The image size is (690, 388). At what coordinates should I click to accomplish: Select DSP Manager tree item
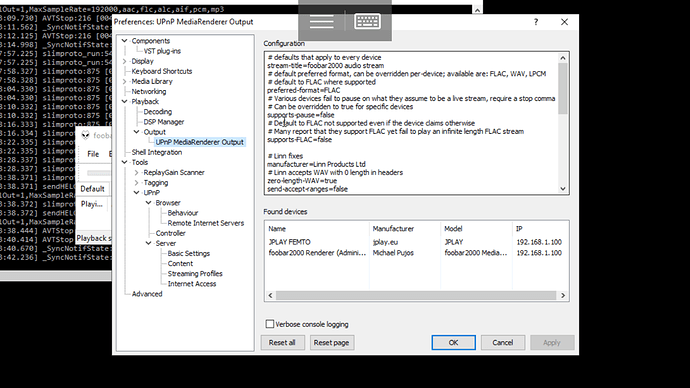(164, 122)
